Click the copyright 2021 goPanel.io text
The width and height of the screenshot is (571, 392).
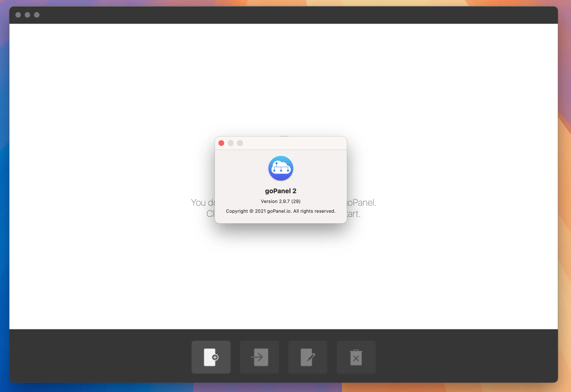point(281,211)
